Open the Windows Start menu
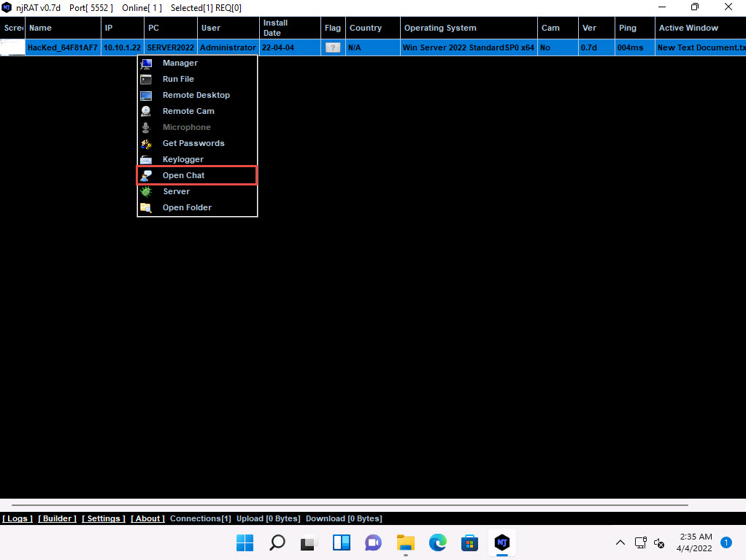This screenshot has width=746, height=560. (245, 542)
